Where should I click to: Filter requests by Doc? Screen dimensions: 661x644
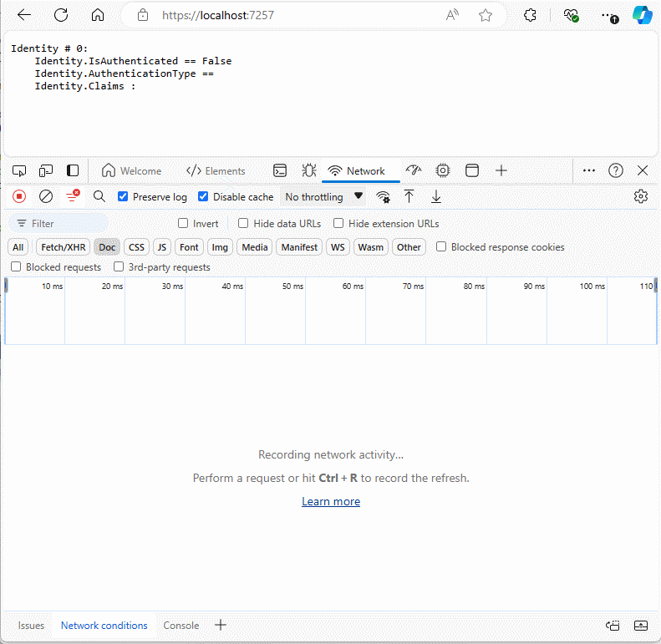pos(107,247)
